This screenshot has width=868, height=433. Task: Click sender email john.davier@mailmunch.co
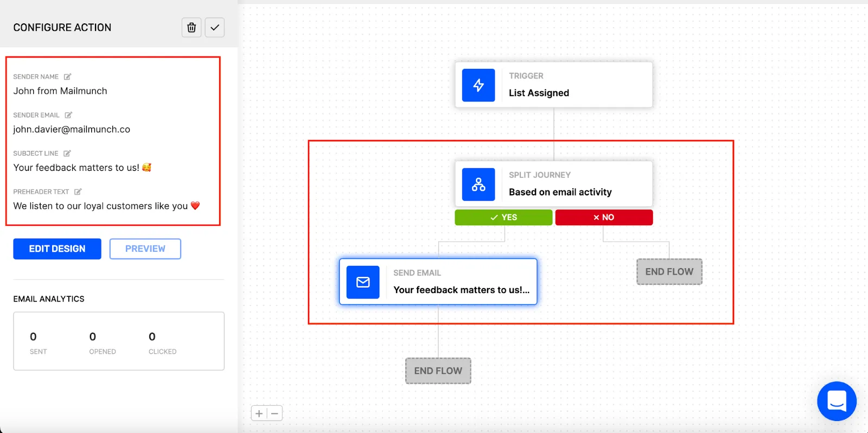[x=72, y=130]
